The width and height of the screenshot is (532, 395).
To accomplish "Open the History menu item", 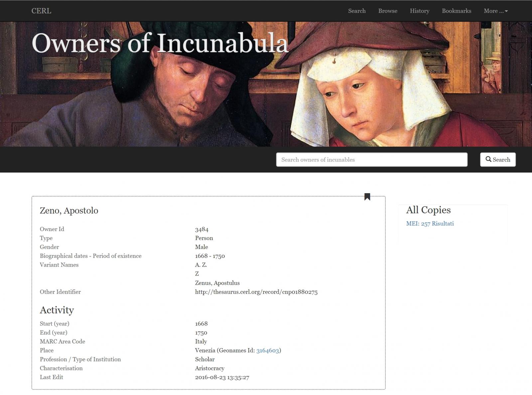I will [x=419, y=11].
